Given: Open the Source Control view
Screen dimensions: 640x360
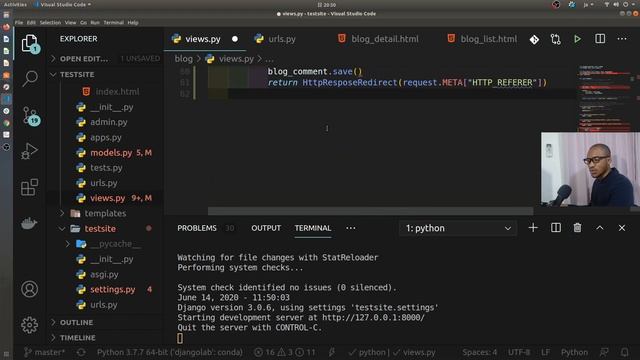Looking at the screenshot, I should pos(30,116).
